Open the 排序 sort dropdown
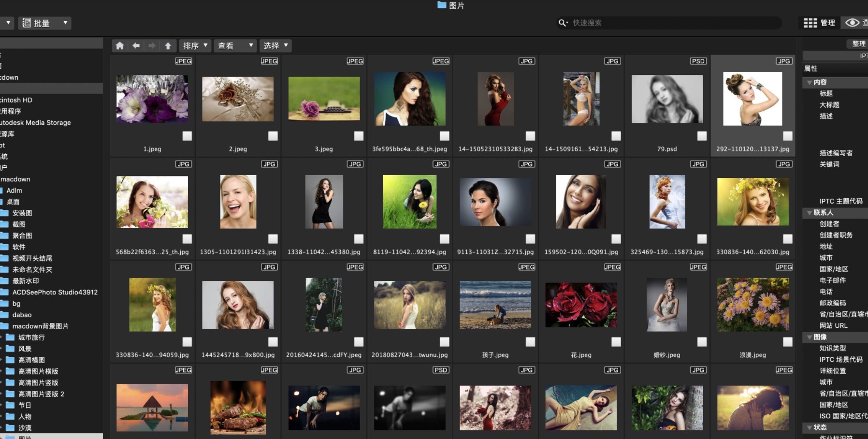 (x=195, y=45)
